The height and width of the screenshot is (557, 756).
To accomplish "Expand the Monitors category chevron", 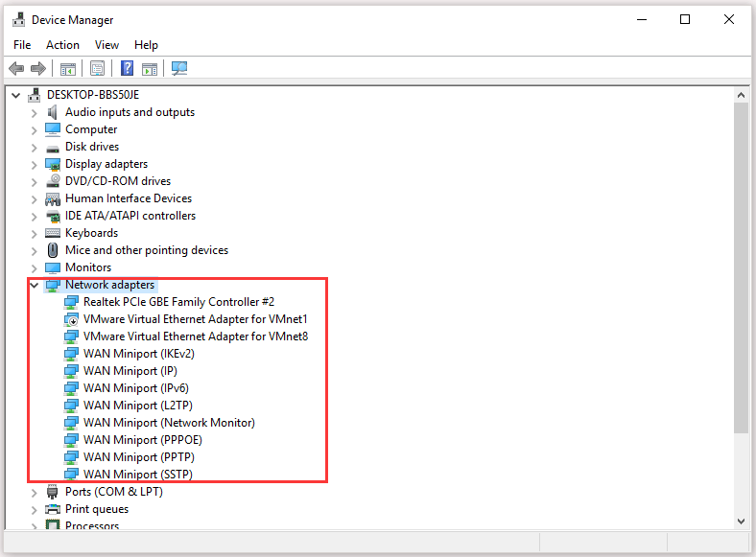I will point(34,268).
